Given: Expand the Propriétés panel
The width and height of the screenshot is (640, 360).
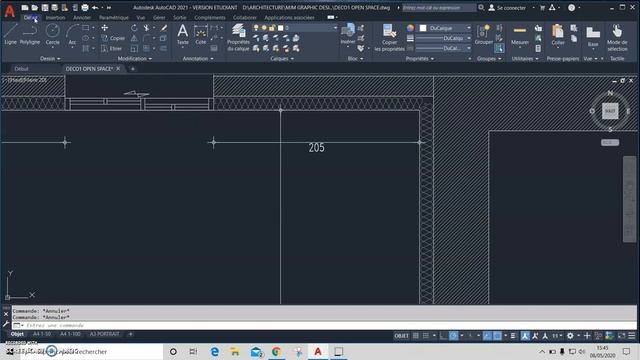Looking at the screenshot, I should point(420,58).
